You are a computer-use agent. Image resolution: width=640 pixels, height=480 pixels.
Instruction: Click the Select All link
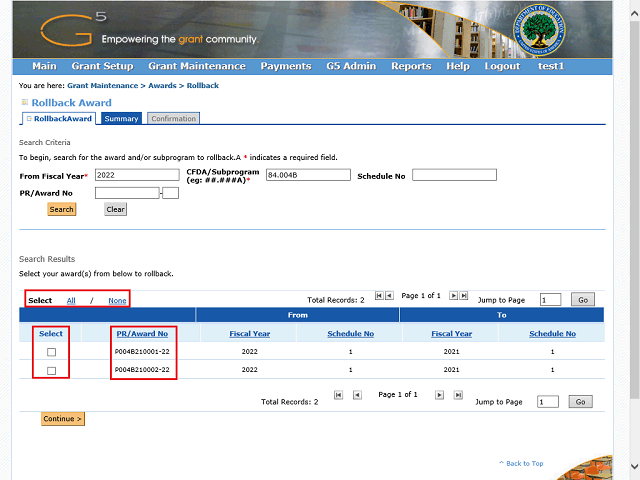click(x=71, y=301)
